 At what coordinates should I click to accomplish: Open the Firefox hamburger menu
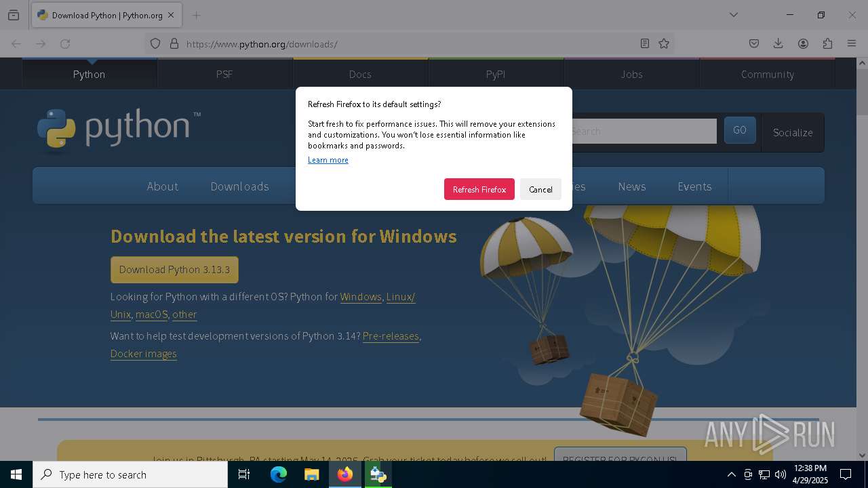coord(852,43)
